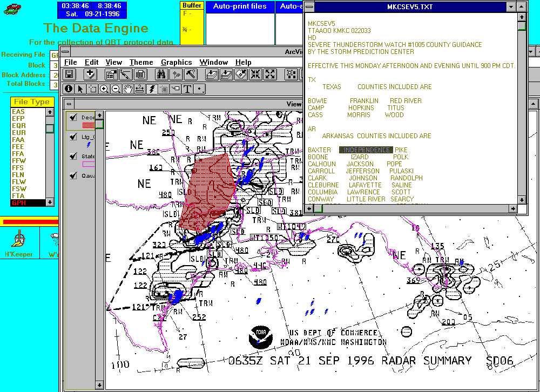Select the Zoom Out magnifier tool
Screen dimensions: 540x392
pos(116,89)
